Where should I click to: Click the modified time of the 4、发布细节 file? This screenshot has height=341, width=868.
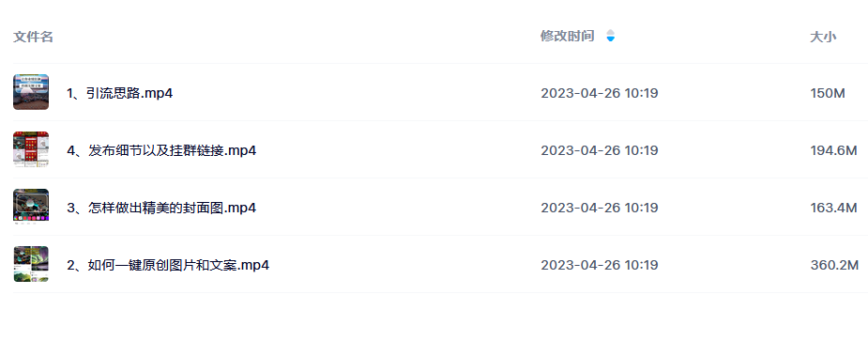point(600,150)
